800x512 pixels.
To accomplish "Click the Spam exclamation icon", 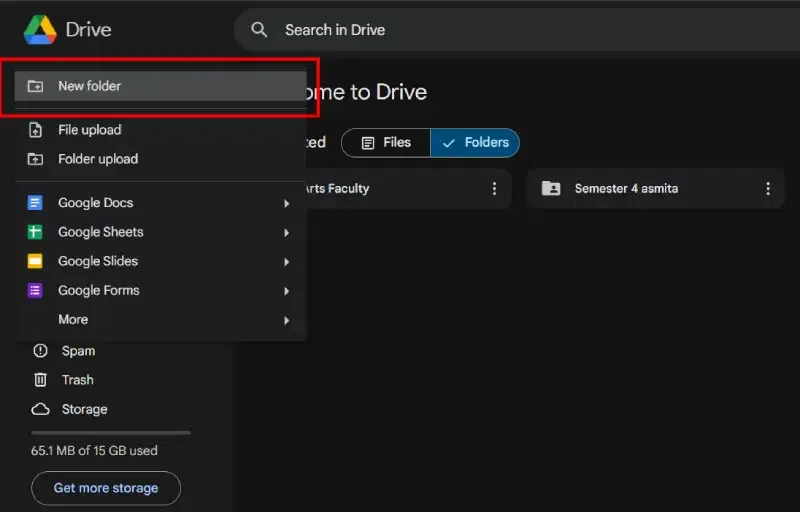I will tap(40, 351).
